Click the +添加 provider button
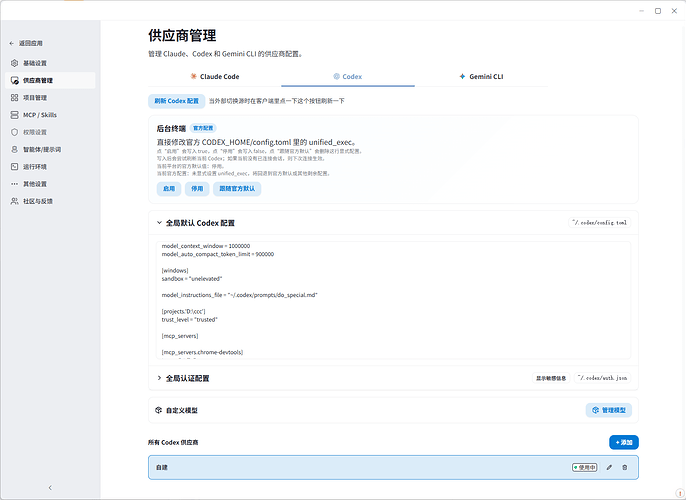 624,442
